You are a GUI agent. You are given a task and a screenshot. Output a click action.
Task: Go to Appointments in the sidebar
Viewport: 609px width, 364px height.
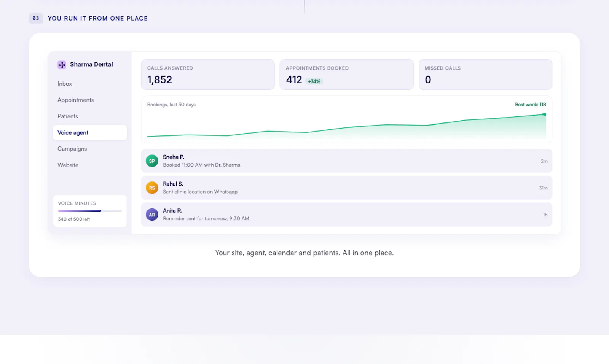[90, 100]
